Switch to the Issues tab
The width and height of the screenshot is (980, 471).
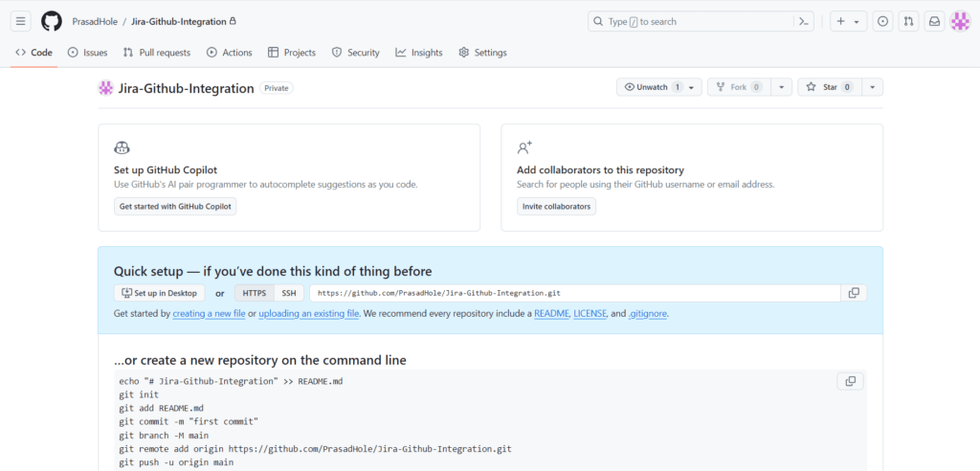click(87, 53)
